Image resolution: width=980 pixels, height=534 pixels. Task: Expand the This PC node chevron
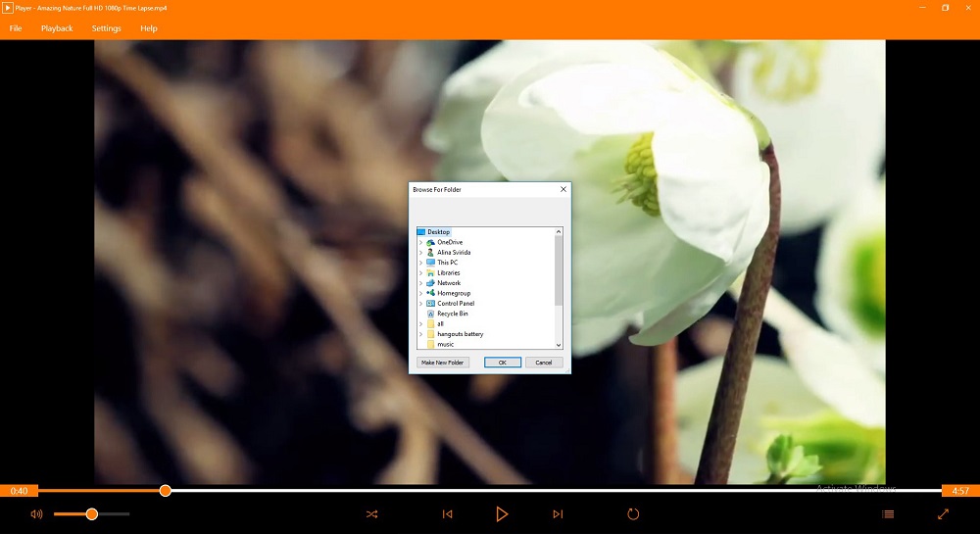click(420, 263)
